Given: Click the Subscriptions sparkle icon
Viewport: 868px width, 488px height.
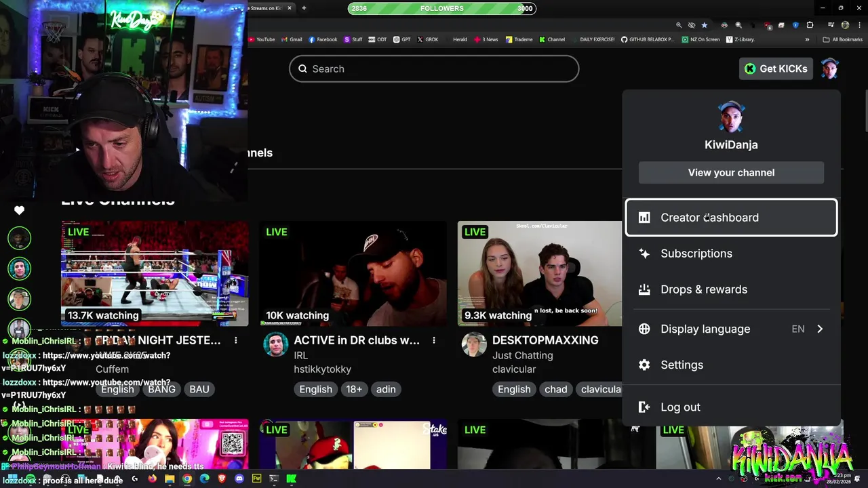Looking at the screenshot, I should click(644, 253).
